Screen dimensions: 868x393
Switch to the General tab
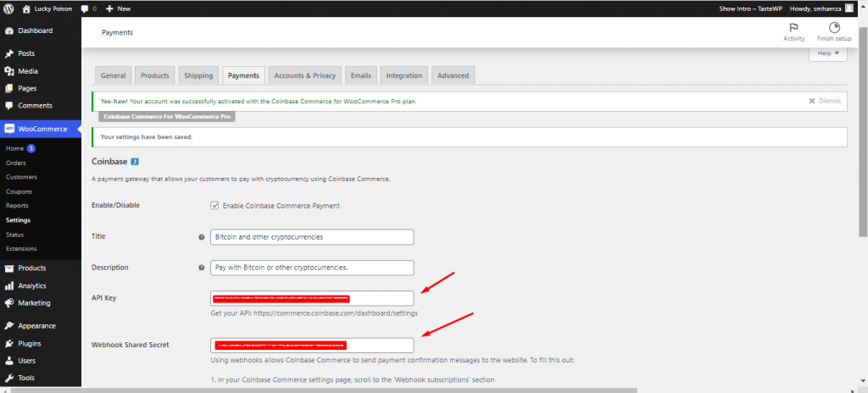pyautogui.click(x=113, y=76)
